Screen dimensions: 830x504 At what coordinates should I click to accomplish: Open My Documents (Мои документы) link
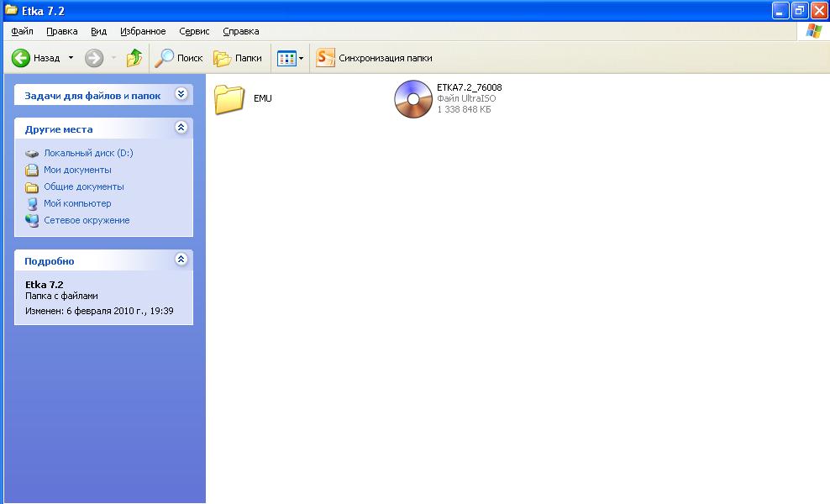click(x=77, y=170)
